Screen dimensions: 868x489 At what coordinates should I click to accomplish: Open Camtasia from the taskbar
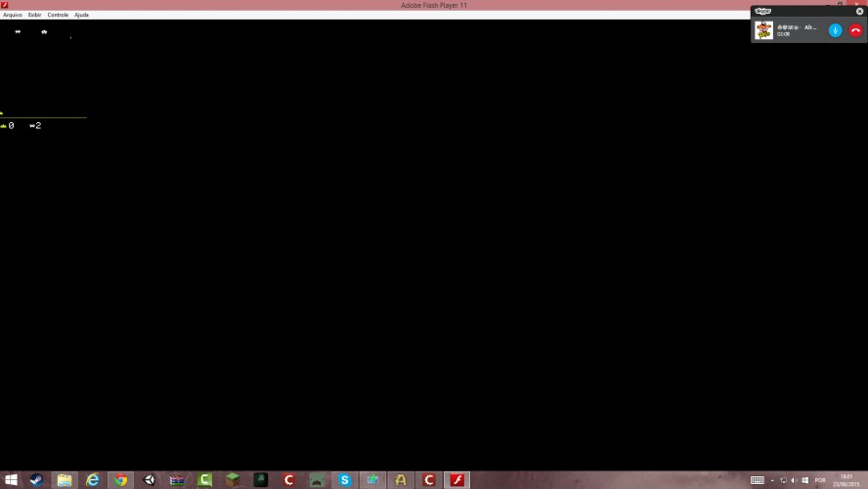(x=205, y=479)
